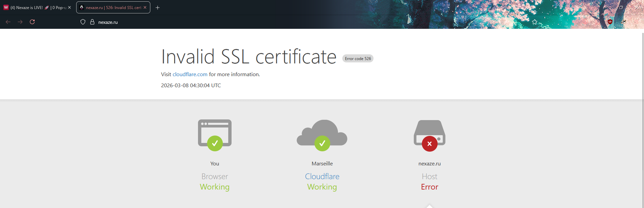Viewport: 644px width, 208px height.
Task: Open tracking protection shield icon
Action: [83, 22]
